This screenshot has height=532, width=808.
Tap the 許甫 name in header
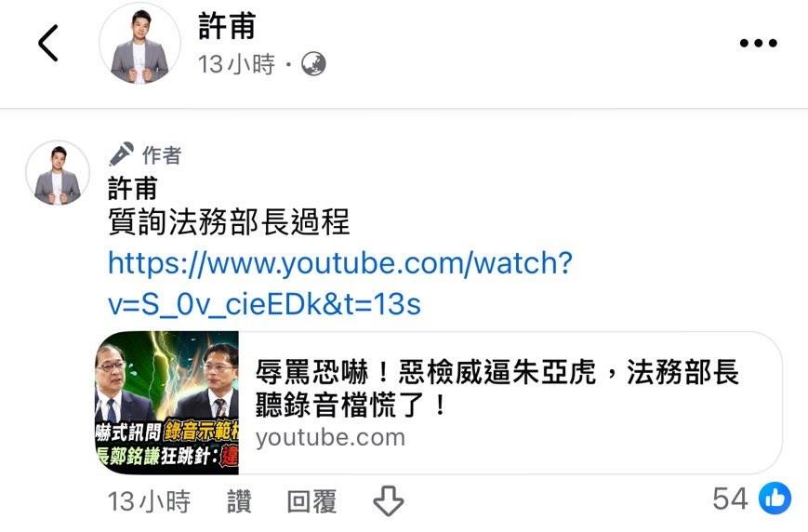(x=227, y=26)
